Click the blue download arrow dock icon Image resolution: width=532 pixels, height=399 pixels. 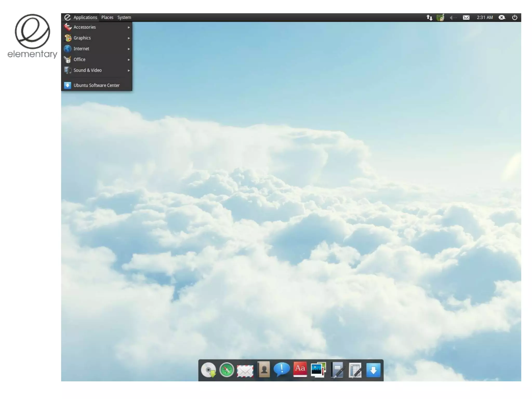pos(373,370)
